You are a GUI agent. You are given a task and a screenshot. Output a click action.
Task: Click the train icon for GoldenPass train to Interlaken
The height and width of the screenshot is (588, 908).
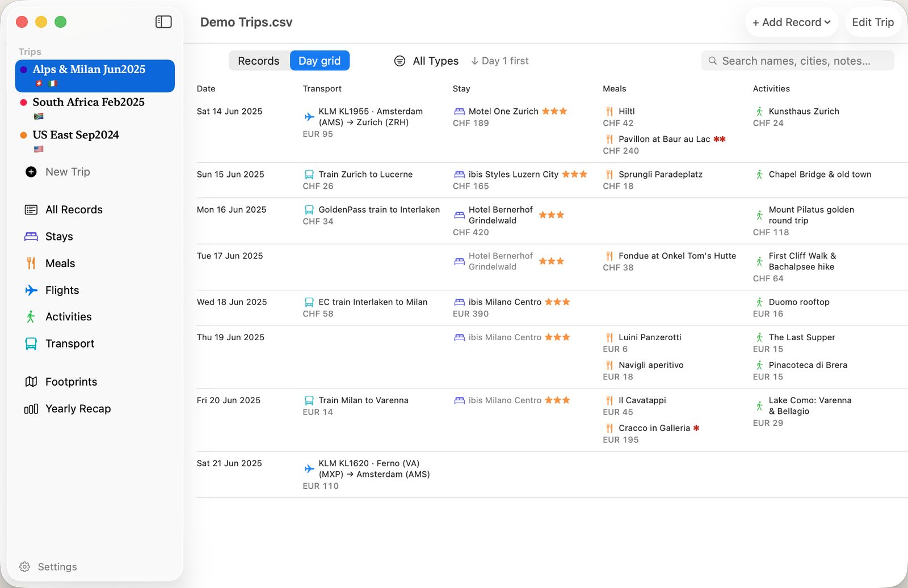309,210
